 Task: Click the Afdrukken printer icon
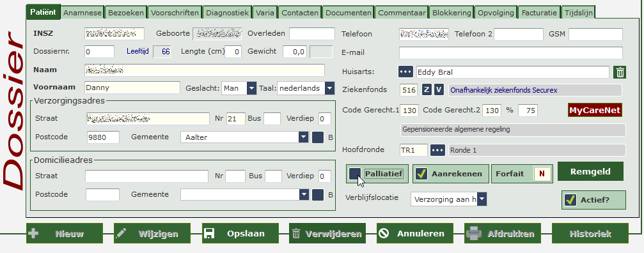point(473,234)
